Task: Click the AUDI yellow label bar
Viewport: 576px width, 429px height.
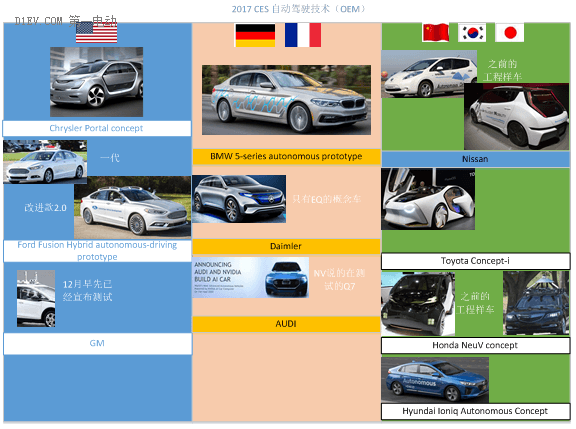Action: [287, 324]
